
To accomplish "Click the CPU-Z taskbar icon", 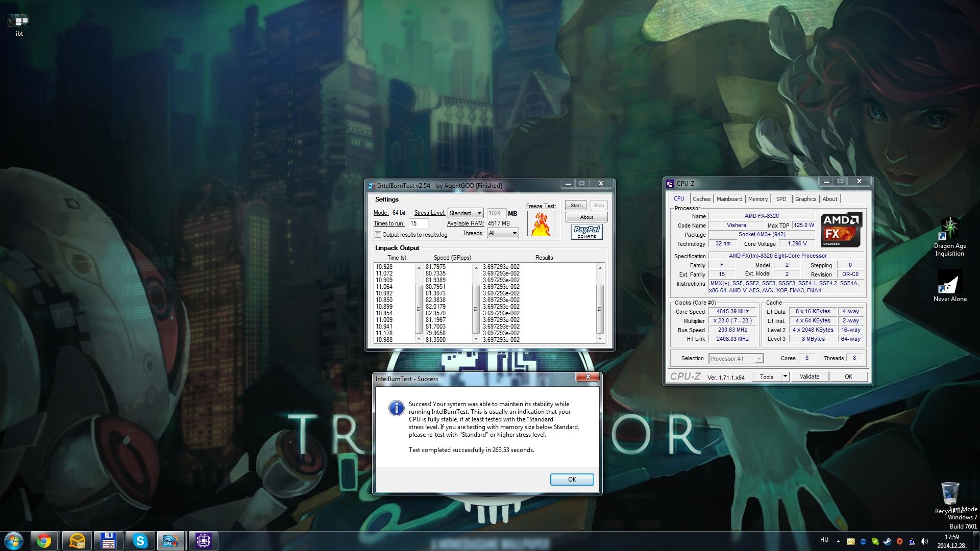I will tap(203, 541).
